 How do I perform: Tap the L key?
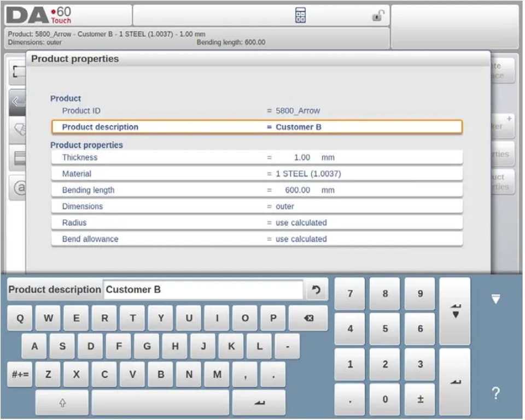pos(259,346)
